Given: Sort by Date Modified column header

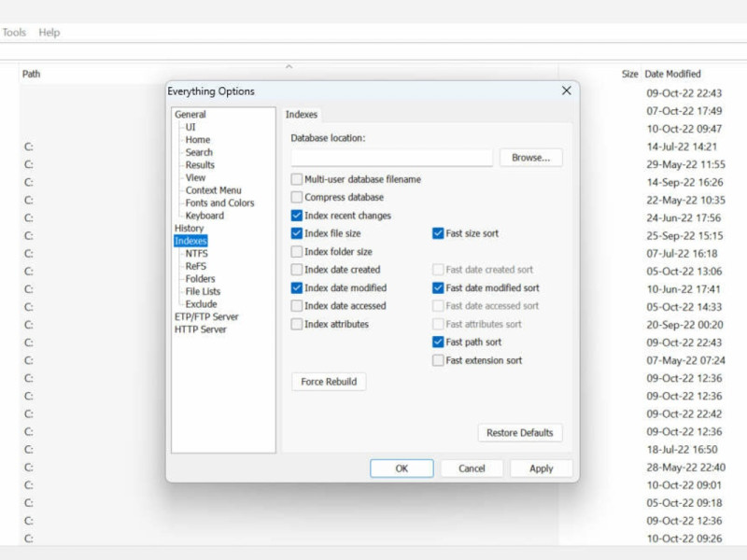Looking at the screenshot, I should tap(672, 74).
